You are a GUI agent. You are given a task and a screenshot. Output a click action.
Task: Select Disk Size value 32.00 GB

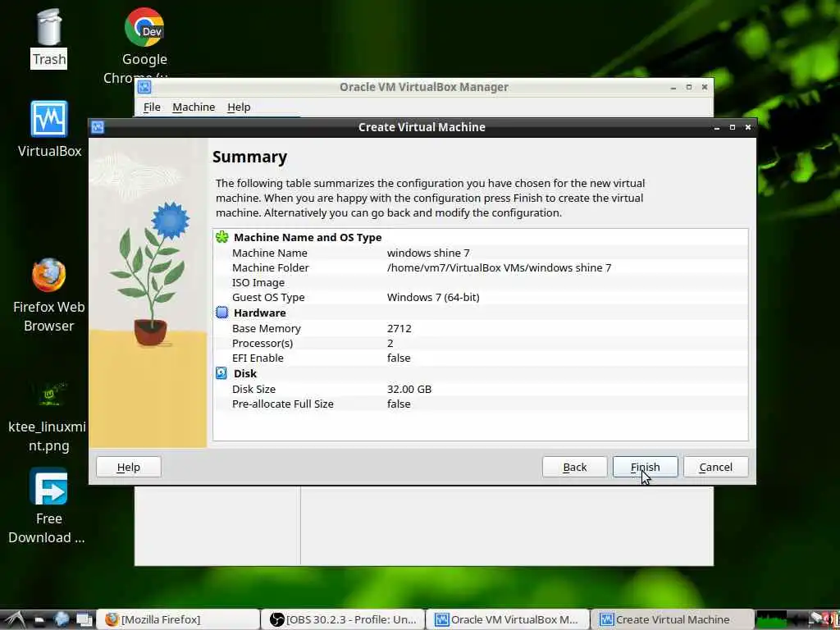click(x=409, y=389)
